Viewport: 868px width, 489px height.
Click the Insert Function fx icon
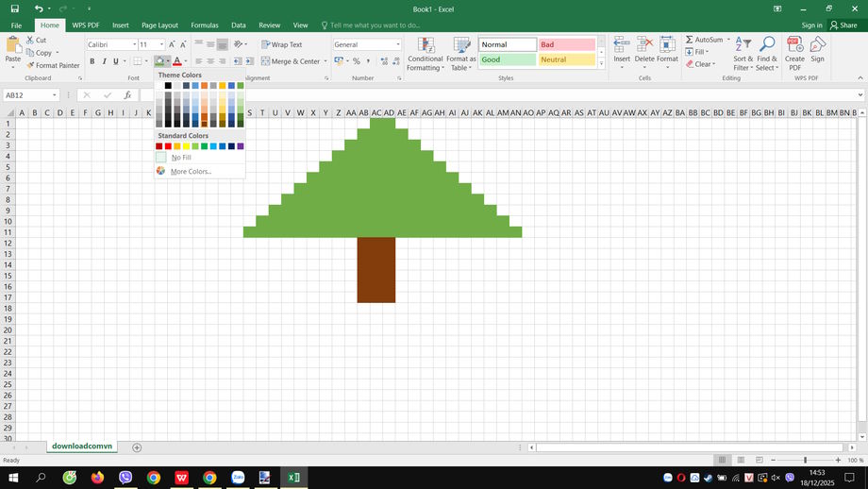[x=127, y=95]
